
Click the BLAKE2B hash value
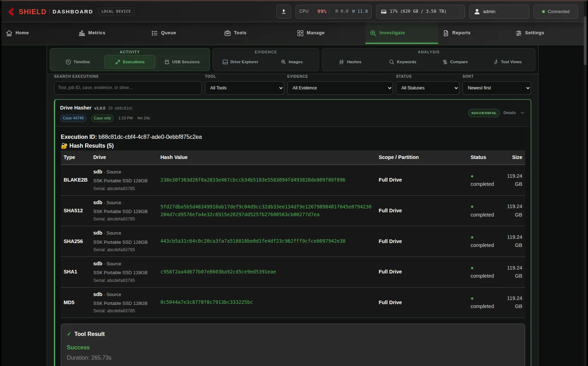[x=253, y=180]
